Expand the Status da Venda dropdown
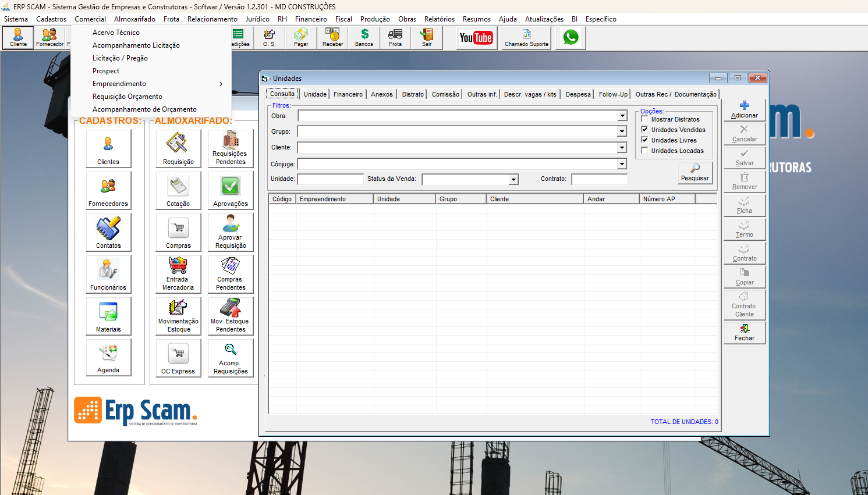Screen dimensions: 868x495 click(x=513, y=180)
